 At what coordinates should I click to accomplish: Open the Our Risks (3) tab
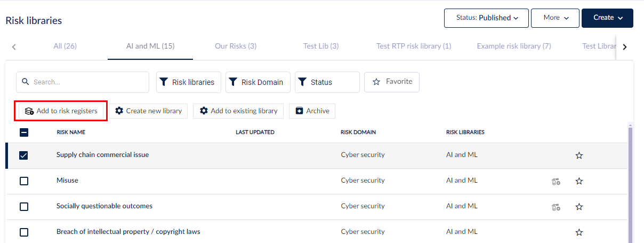(x=236, y=46)
